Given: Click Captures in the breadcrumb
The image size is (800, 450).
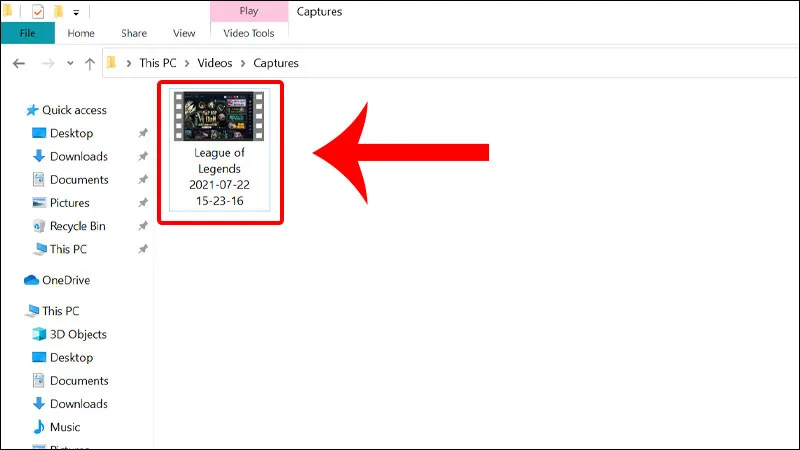Looking at the screenshot, I should (x=276, y=63).
